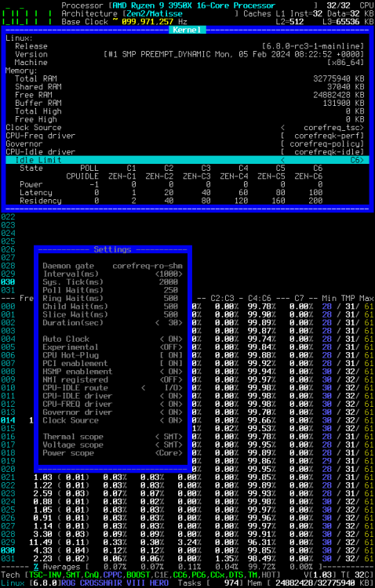Click the Kernel window title

coord(187,30)
